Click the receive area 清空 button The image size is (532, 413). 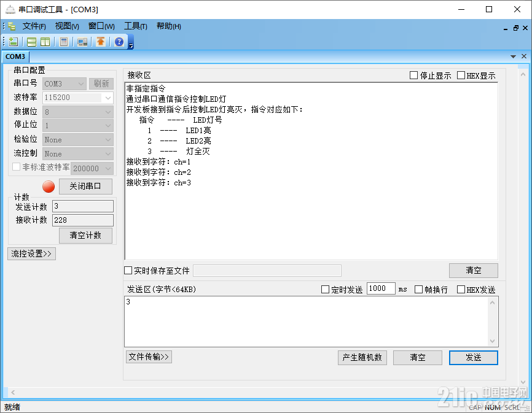[473, 271]
